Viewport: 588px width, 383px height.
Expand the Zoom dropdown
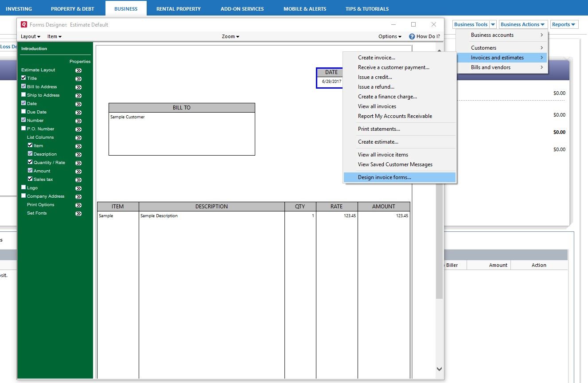tap(230, 36)
